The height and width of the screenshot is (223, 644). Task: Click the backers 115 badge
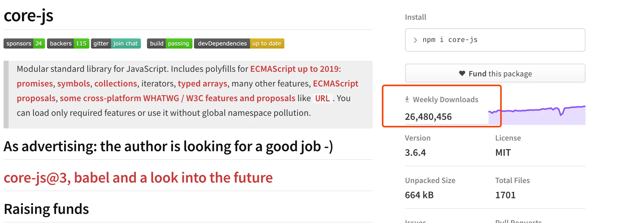(x=68, y=43)
